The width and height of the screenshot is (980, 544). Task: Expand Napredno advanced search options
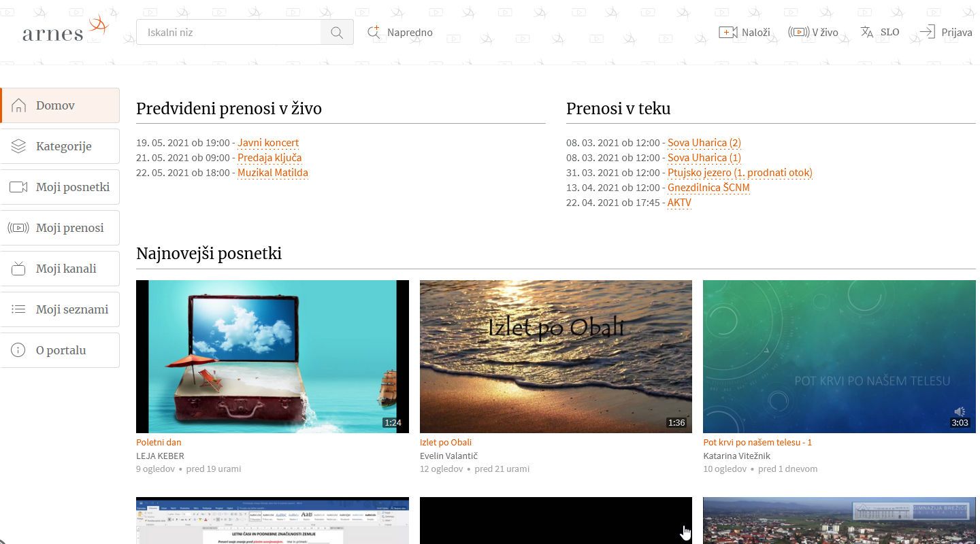(400, 32)
